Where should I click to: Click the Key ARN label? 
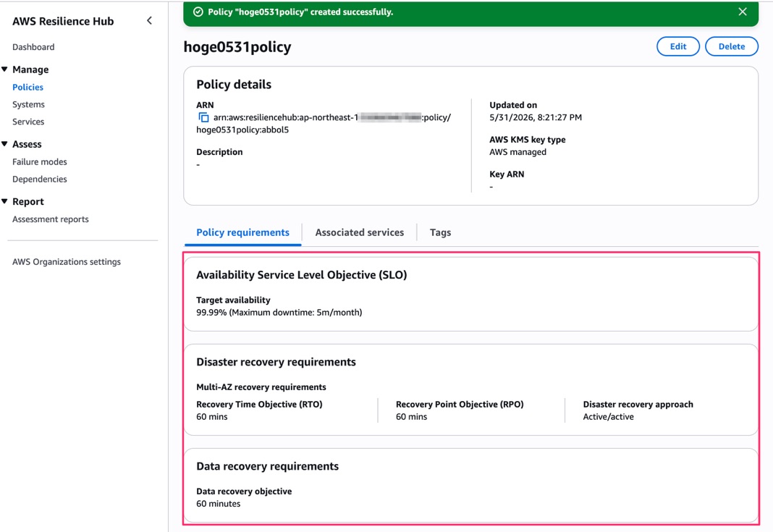pyautogui.click(x=507, y=174)
